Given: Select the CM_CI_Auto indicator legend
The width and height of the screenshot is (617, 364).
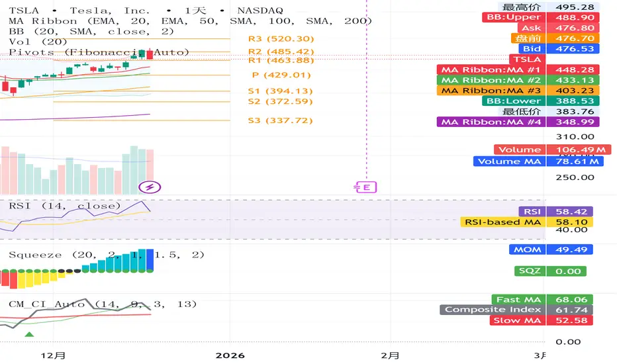Looking at the screenshot, I should point(103,304).
